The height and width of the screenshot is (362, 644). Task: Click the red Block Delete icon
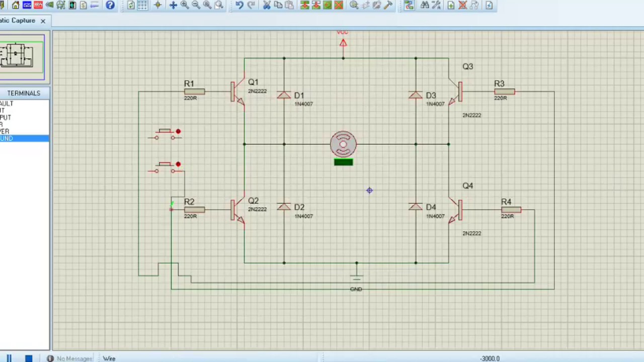pyautogui.click(x=339, y=5)
